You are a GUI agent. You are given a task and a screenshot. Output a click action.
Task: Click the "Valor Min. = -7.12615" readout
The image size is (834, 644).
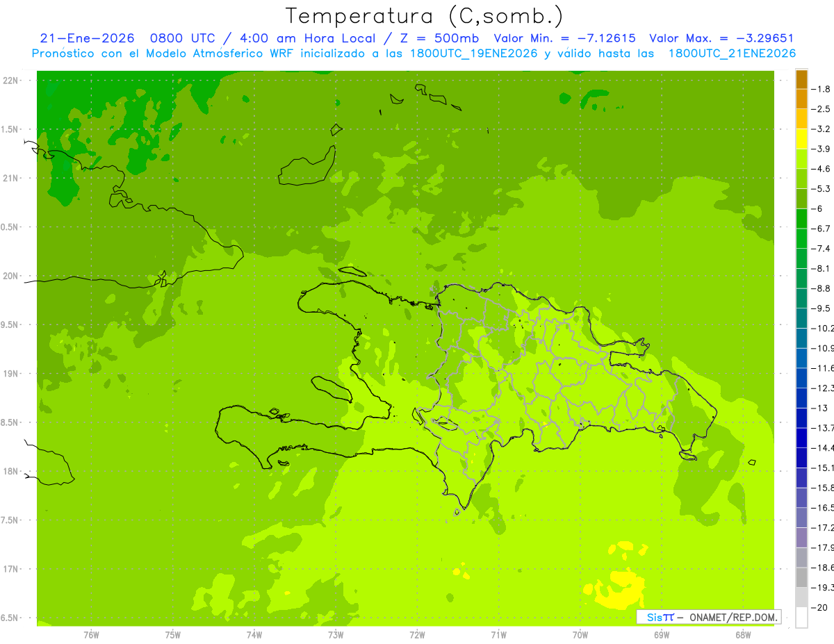[564, 39]
